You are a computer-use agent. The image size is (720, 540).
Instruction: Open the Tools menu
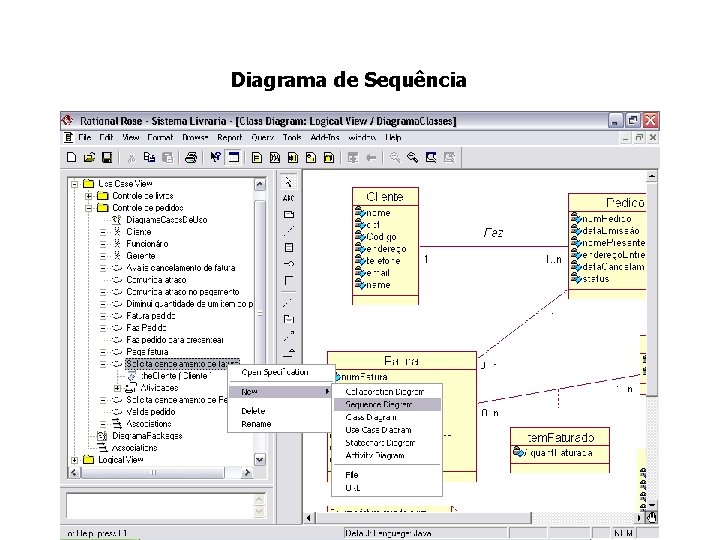pyautogui.click(x=292, y=137)
